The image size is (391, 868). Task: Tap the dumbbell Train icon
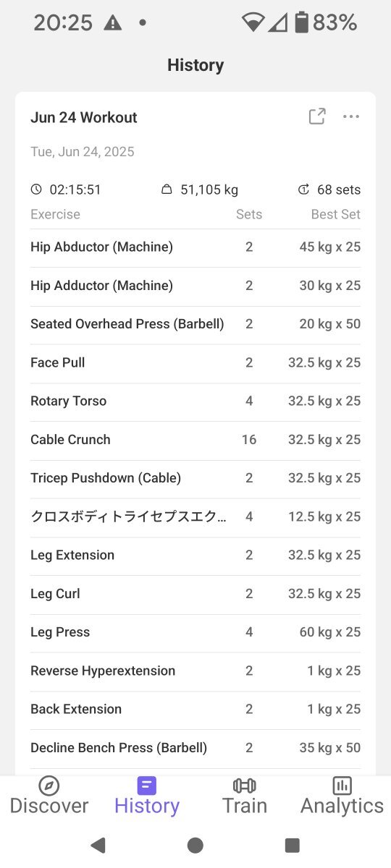point(245,786)
